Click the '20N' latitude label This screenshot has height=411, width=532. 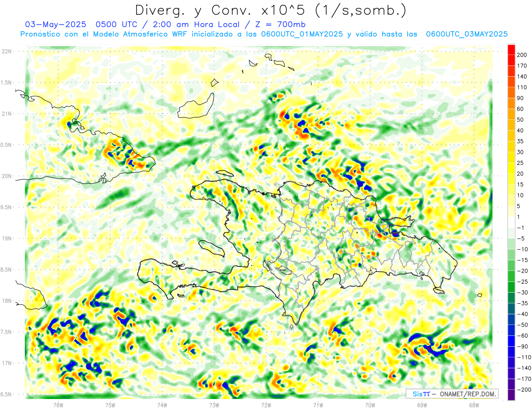coord(7,176)
